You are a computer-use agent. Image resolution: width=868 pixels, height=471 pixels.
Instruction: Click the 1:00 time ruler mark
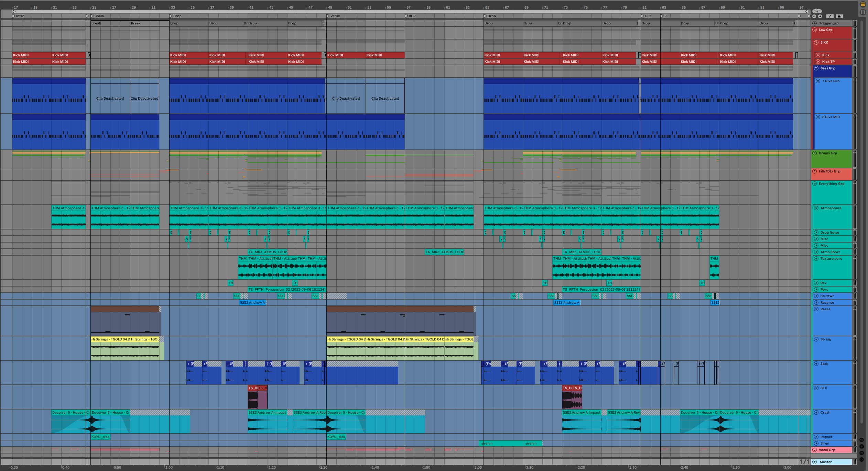point(169,468)
